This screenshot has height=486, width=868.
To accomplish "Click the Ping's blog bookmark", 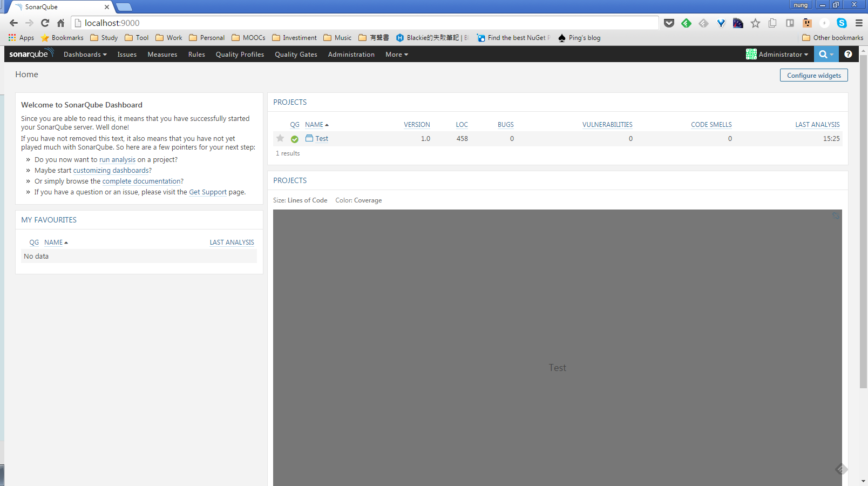I will tap(579, 38).
